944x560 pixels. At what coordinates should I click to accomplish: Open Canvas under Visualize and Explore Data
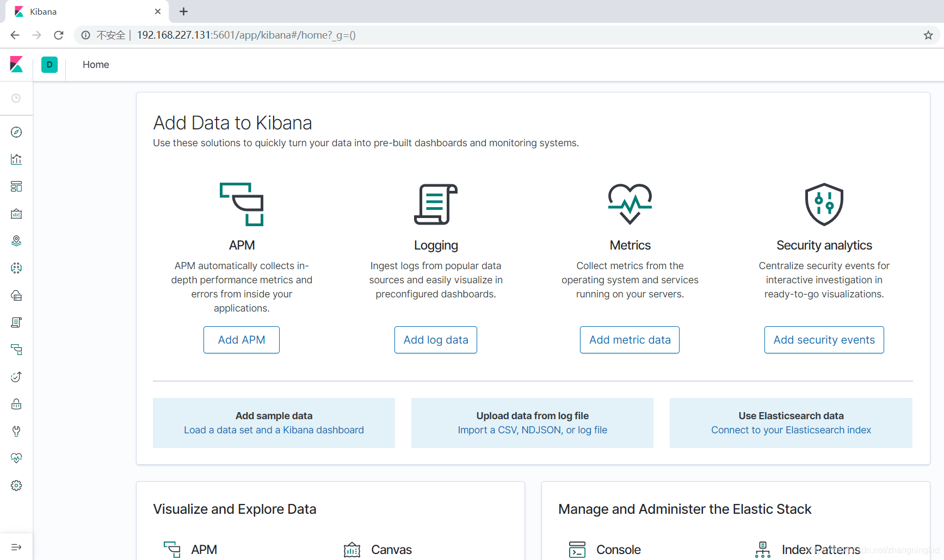point(378,550)
